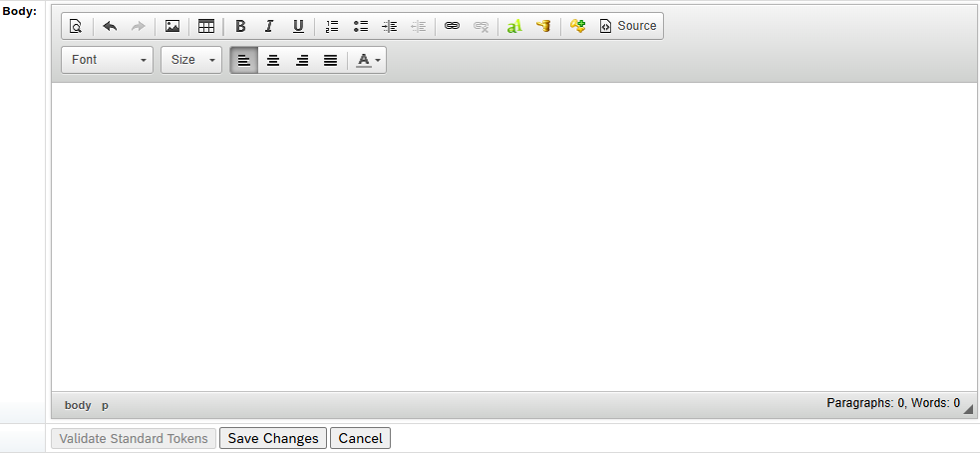Viewport: 980px width, 454px height.
Task: Open the text color picker
Action: point(368,60)
